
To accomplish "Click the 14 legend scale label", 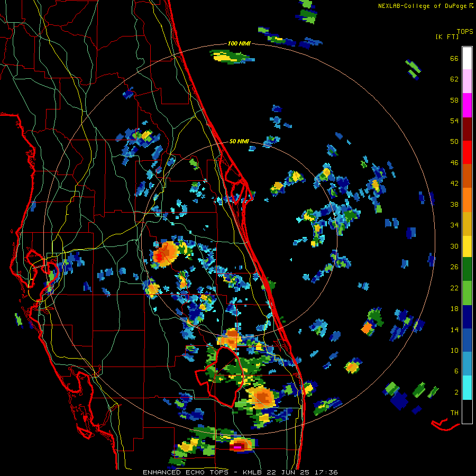I will click(454, 329).
